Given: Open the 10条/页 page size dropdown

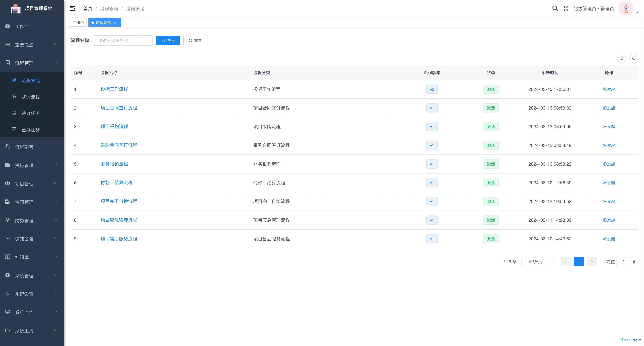Looking at the screenshot, I should (x=538, y=262).
